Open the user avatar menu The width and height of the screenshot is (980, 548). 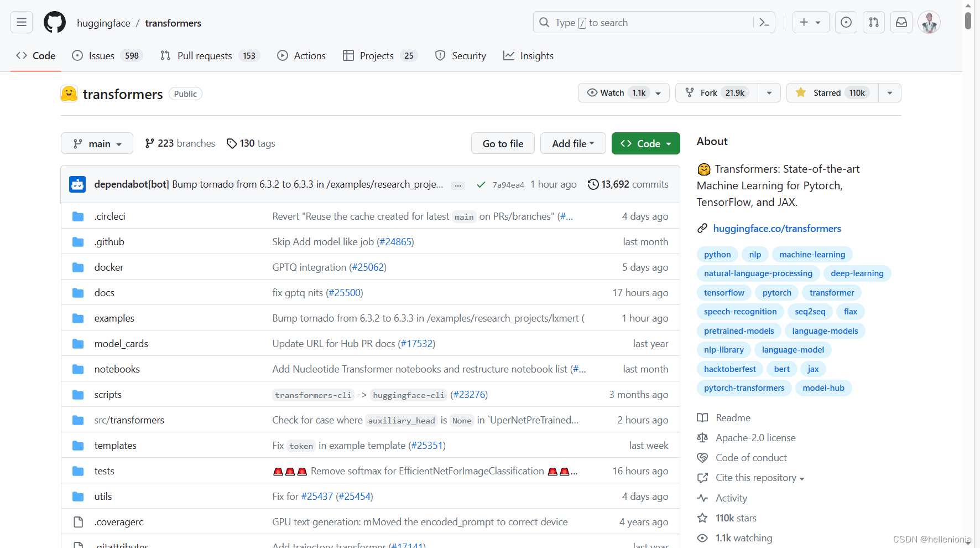tap(929, 22)
